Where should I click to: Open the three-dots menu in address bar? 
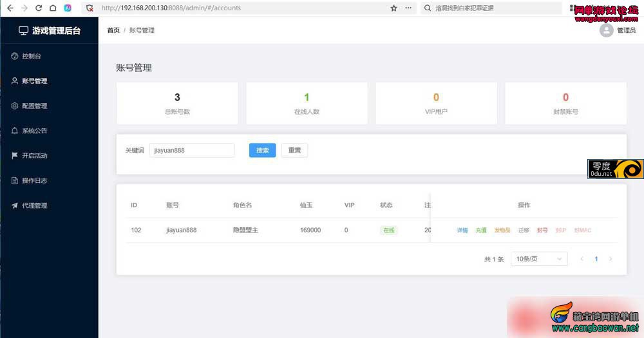point(408,8)
